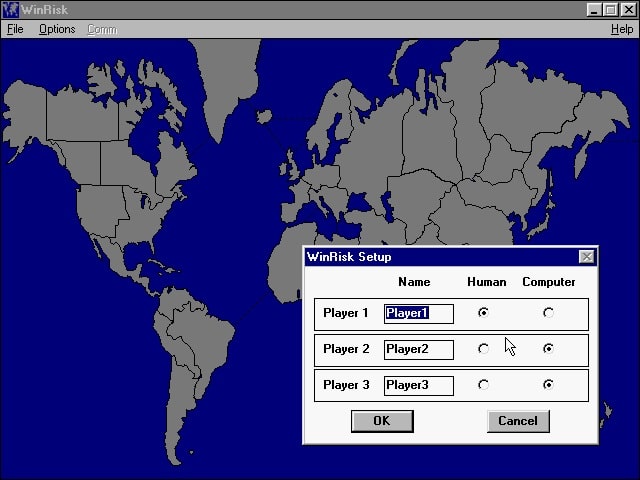Open the WinRisk title bar system icon
Image resolution: width=640 pixels, height=480 pixels.
pyautogui.click(x=9, y=9)
